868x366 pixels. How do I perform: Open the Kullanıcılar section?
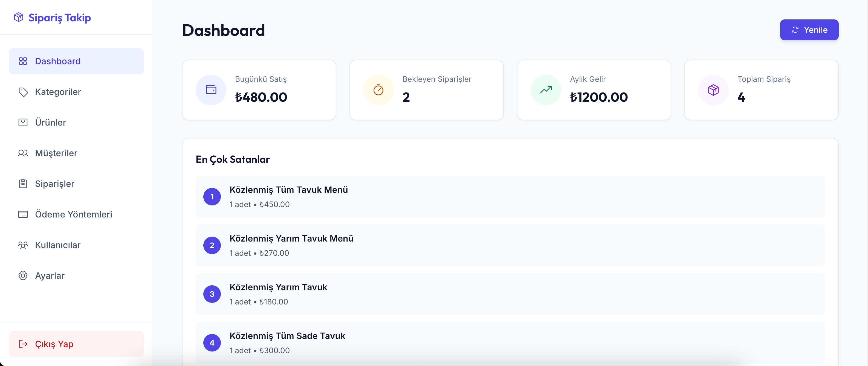pyautogui.click(x=76, y=245)
